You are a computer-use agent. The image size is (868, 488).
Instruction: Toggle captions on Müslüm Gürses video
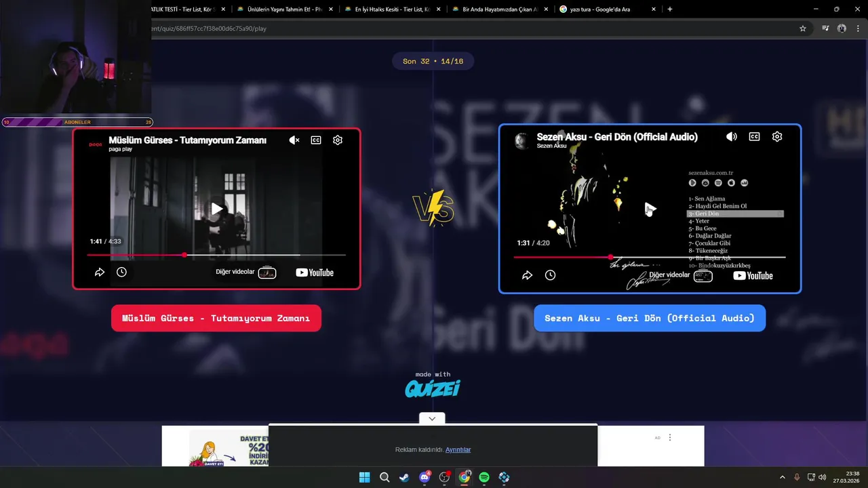(316, 140)
